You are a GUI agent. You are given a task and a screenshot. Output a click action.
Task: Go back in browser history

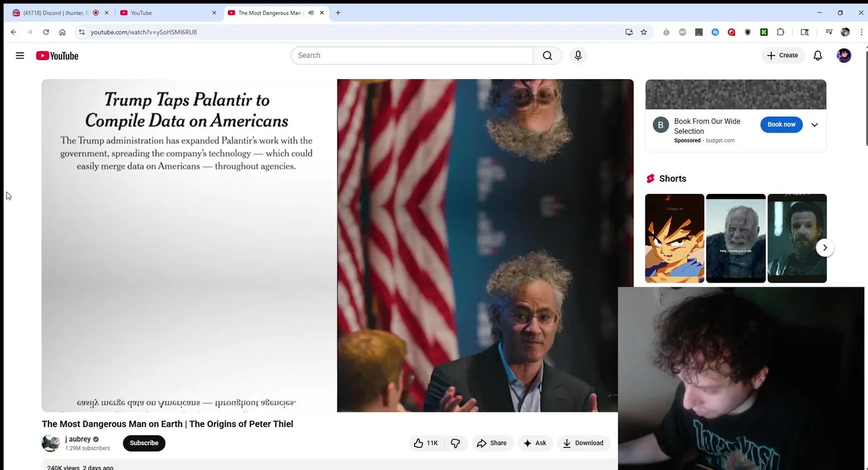pyautogui.click(x=14, y=32)
